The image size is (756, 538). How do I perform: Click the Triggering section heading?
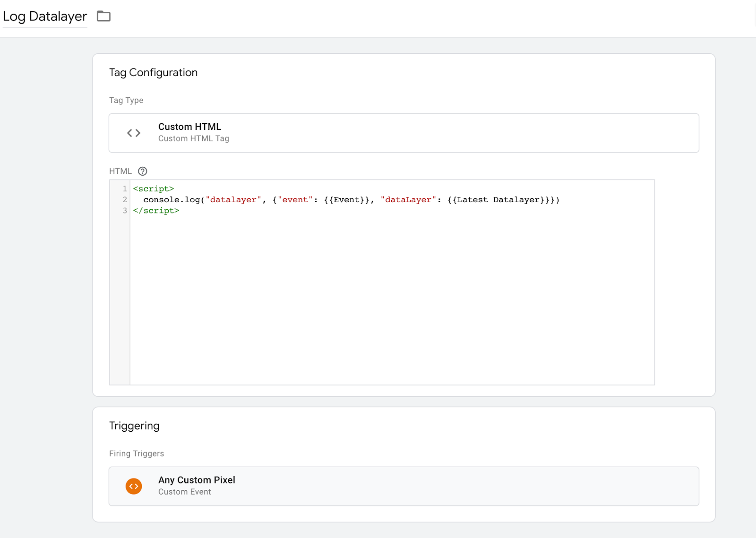click(134, 426)
